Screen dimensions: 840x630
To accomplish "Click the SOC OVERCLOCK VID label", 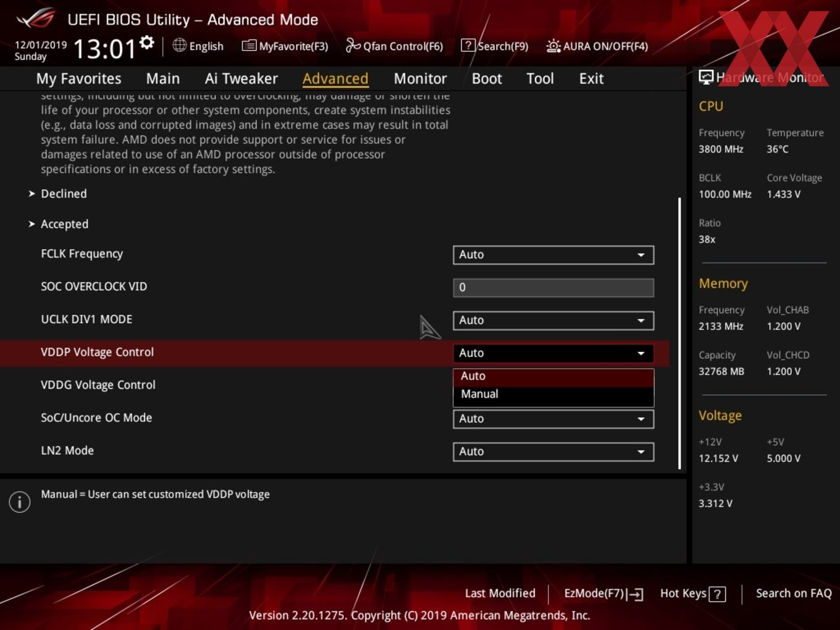I will click(x=94, y=287).
